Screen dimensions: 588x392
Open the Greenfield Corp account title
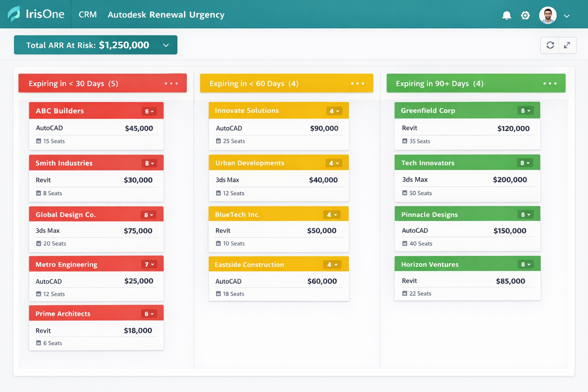(x=428, y=111)
